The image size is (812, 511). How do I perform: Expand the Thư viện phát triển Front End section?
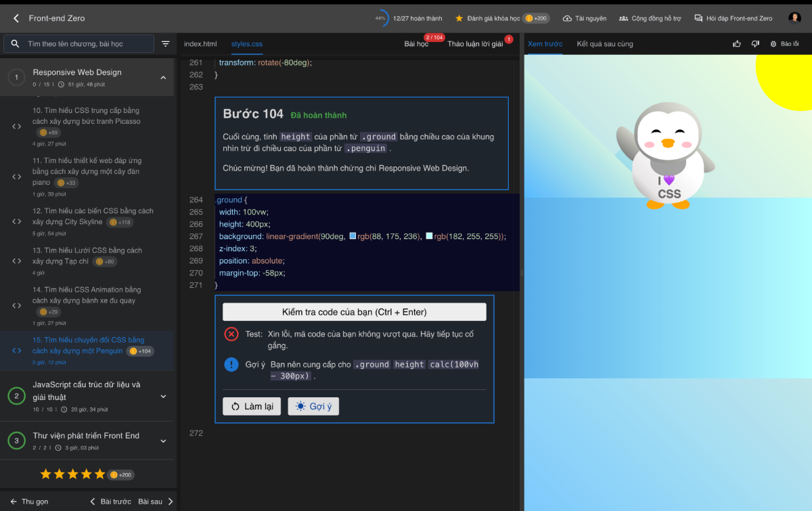pyautogui.click(x=162, y=440)
